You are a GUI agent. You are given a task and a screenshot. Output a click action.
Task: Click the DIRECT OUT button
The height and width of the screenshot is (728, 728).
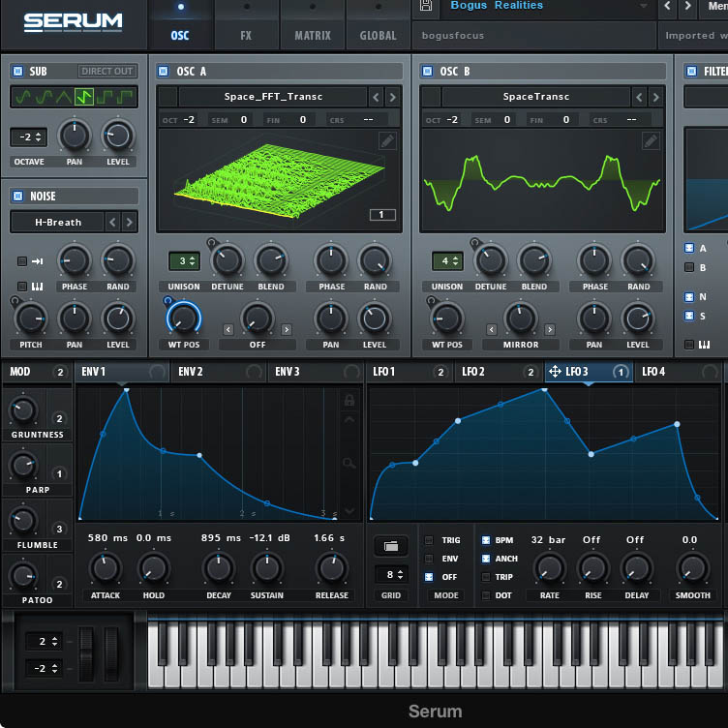point(107,71)
